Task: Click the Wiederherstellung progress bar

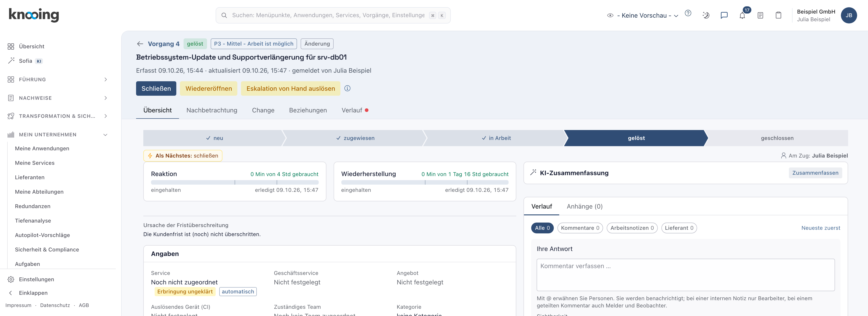Action: 425,182
